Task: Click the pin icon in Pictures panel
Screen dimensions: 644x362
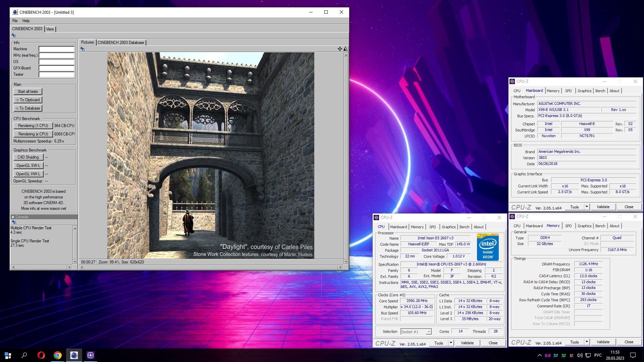Action: click(83, 49)
